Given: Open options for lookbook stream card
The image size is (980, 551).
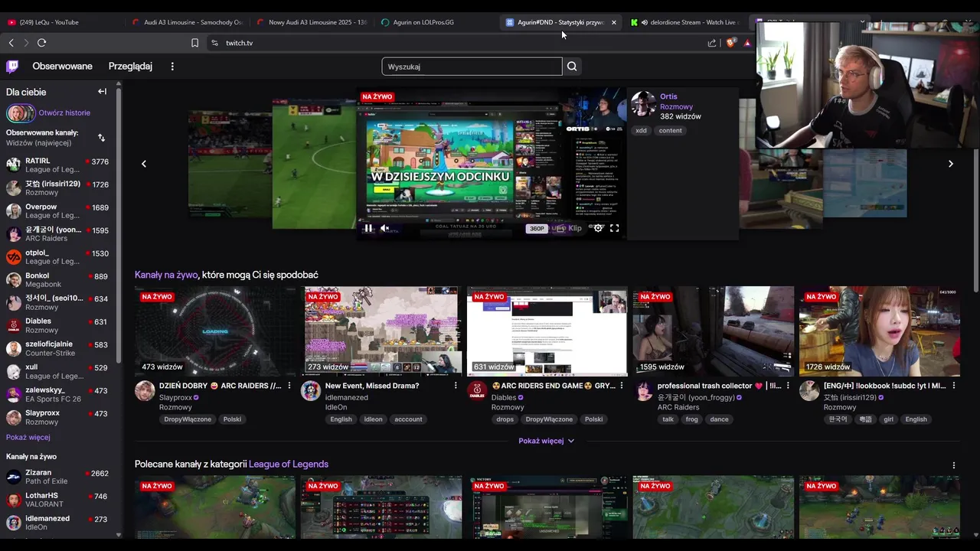Looking at the screenshot, I should [954, 386].
